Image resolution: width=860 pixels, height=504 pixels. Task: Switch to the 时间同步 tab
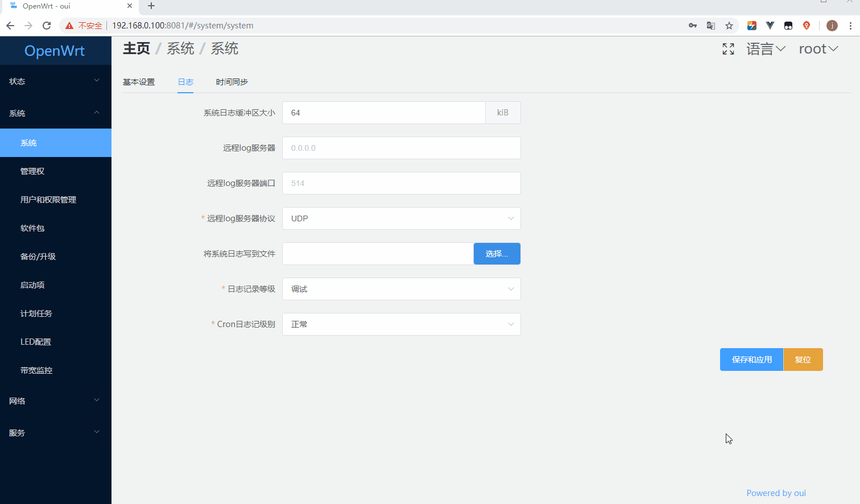(x=231, y=81)
